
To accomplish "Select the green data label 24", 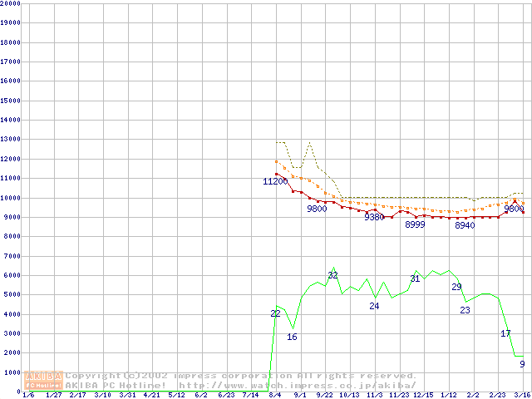I will pyautogui.click(x=374, y=306).
